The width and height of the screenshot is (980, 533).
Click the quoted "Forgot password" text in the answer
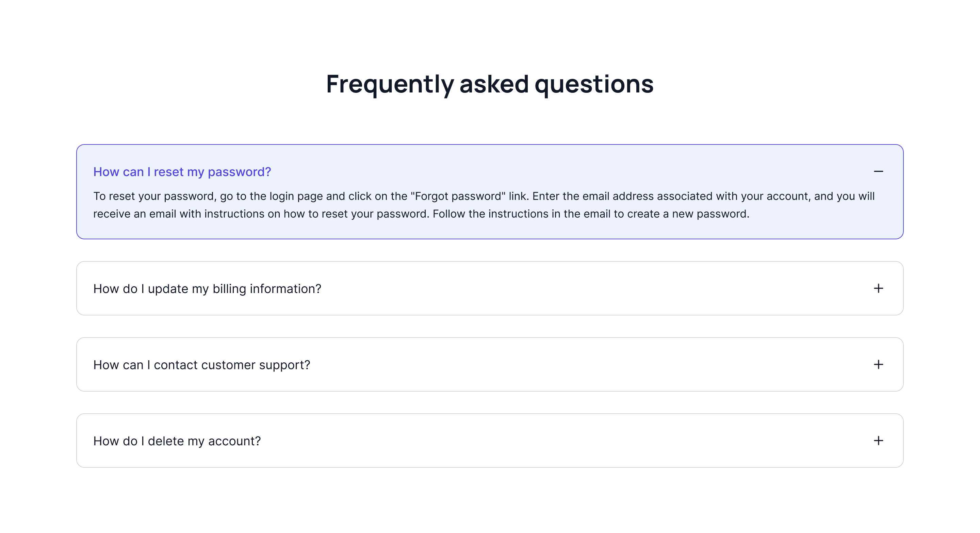tap(458, 196)
